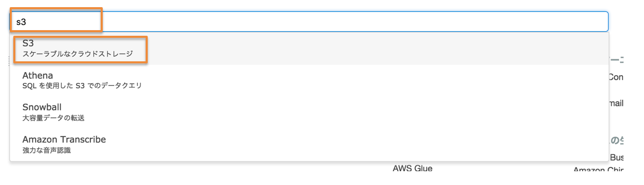
Task: Click the truncated "mail" link at right edge
Action: pyautogui.click(x=616, y=103)
